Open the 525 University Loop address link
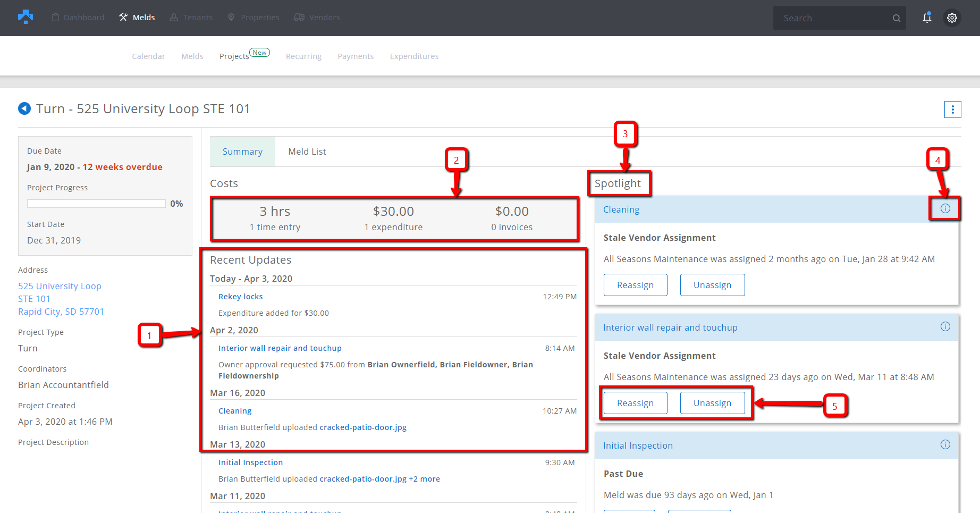 (61, 299)
